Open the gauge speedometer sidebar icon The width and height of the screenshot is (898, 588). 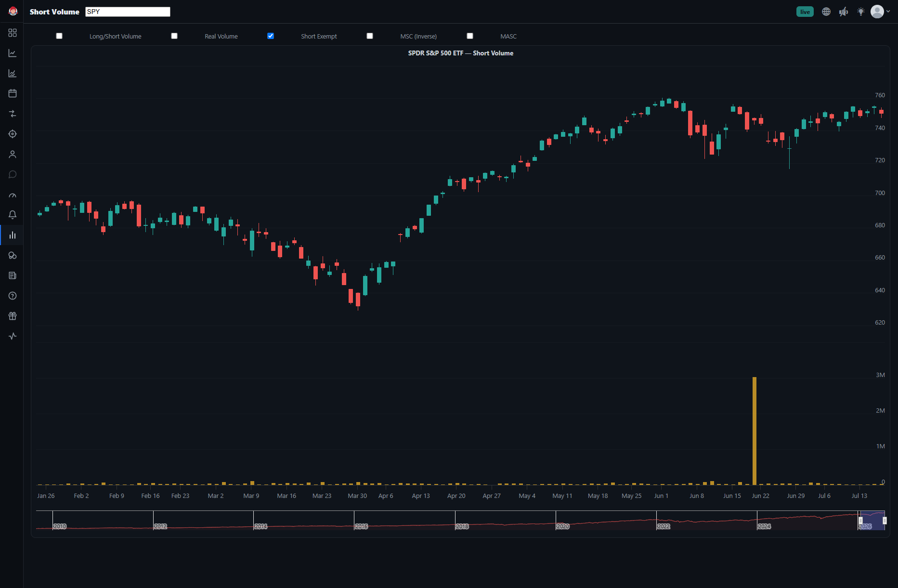13,195
